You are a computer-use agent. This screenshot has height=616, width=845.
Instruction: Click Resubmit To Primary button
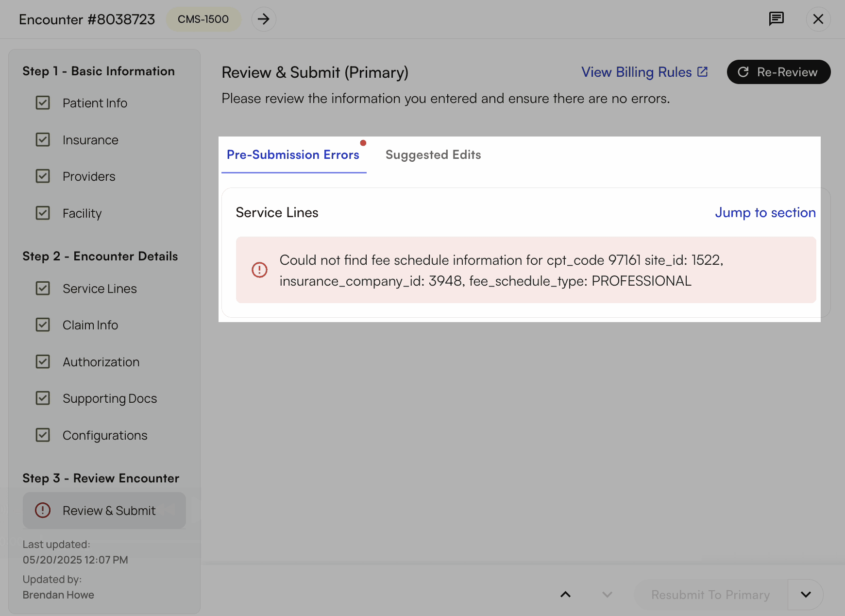(x=710, y=595)
